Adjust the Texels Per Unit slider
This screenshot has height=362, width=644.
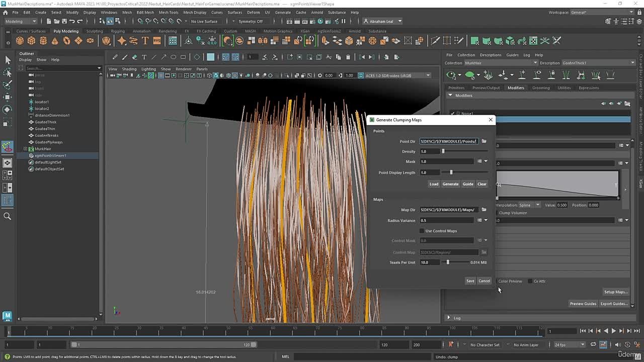pos(448,262)
